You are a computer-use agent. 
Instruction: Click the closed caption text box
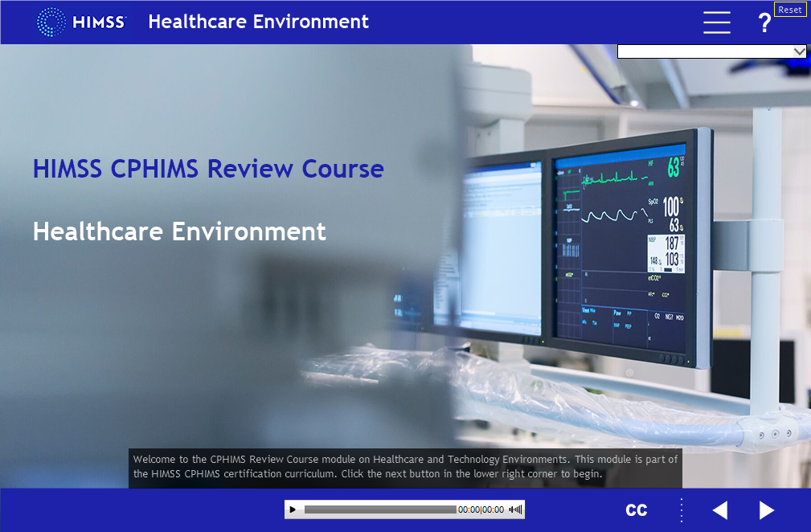click(x=405, y=468)
